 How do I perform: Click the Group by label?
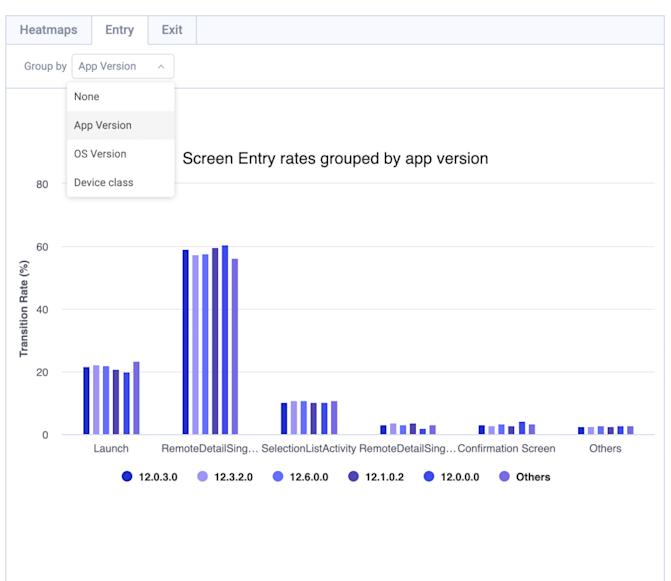click(45, 66)
